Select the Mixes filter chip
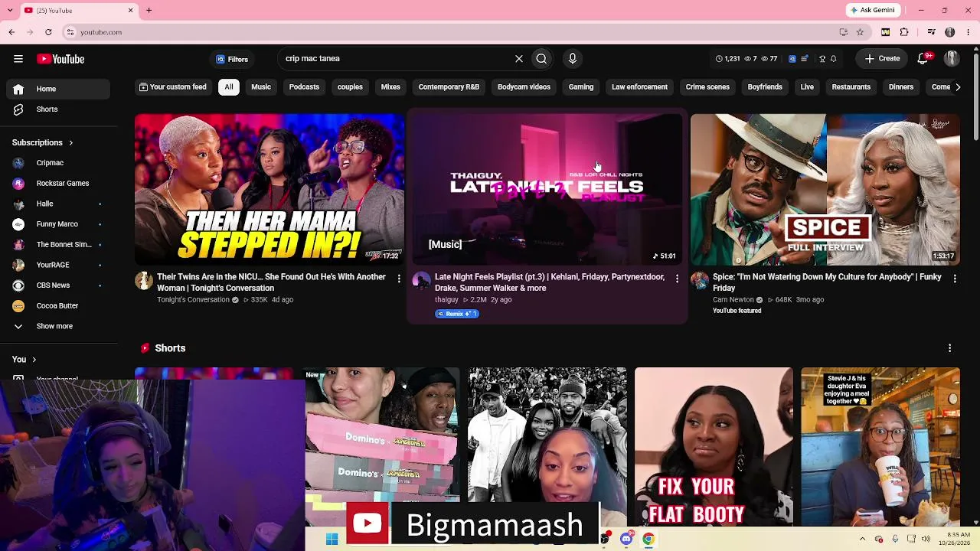980x551 pixels. [390, 87]
